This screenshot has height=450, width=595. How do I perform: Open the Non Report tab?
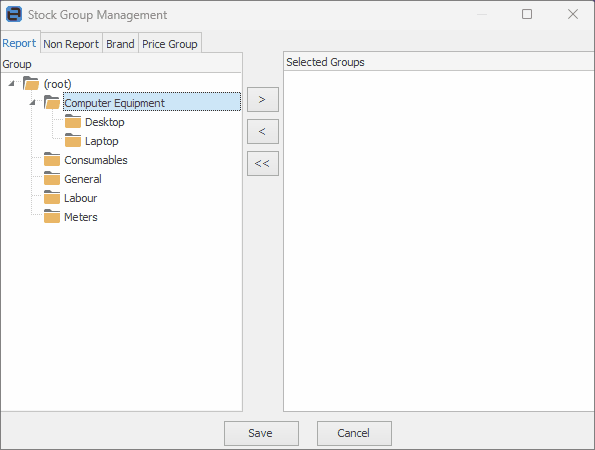pyautogui.click(x=71, y=44)
